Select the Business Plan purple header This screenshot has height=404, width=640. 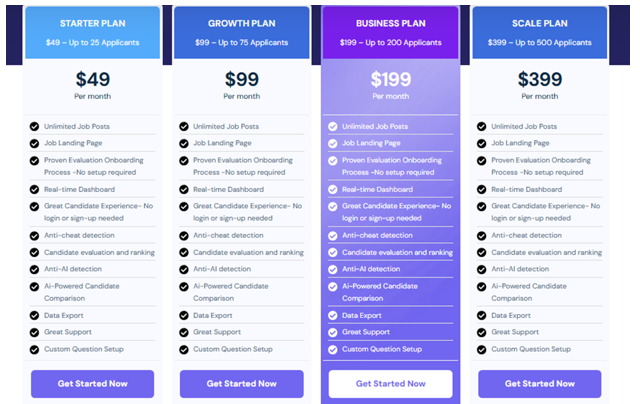(x=391, y=32)
